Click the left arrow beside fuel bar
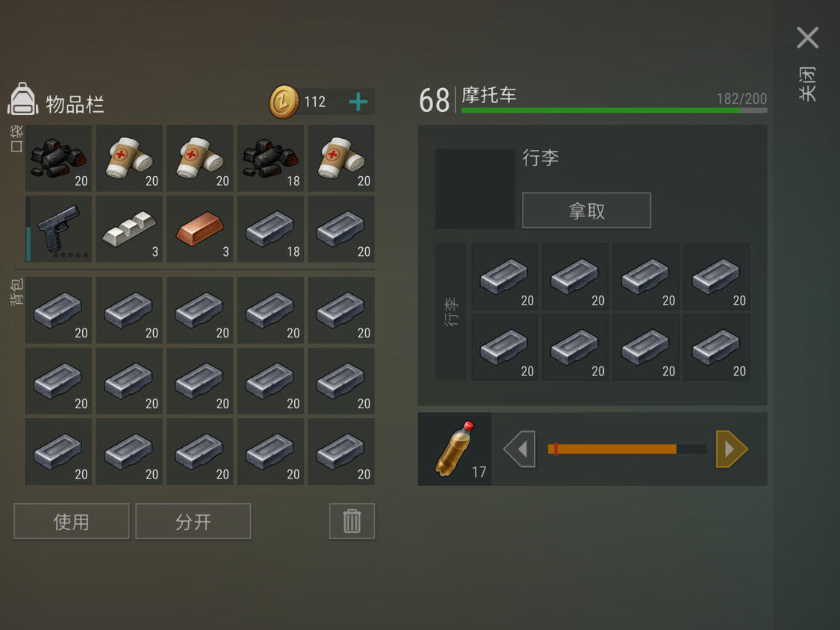The width and height of the screenshot is (840, 630). pyautogui.click(x=520, y=449)
